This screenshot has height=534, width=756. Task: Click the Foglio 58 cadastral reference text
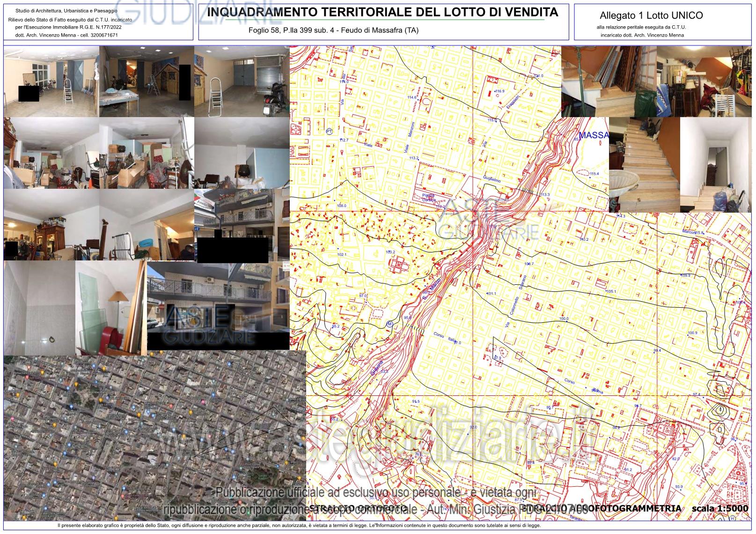point(333,30)
